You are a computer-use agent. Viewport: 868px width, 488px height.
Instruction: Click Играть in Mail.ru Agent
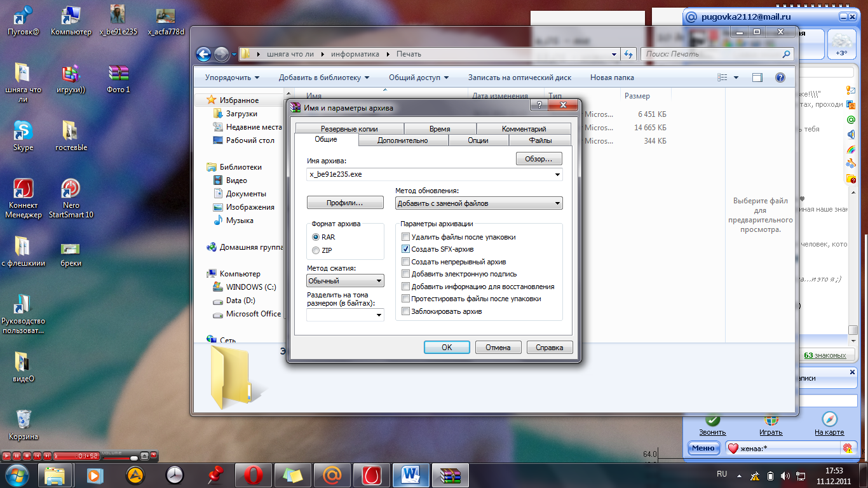[x=771, y=425]
